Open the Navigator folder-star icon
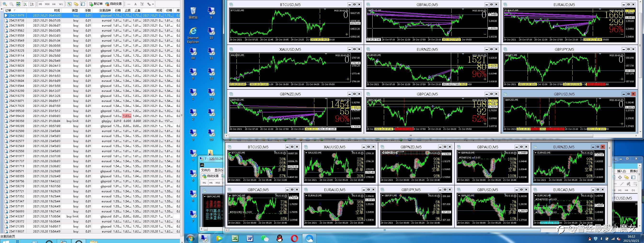 (76, 4)
